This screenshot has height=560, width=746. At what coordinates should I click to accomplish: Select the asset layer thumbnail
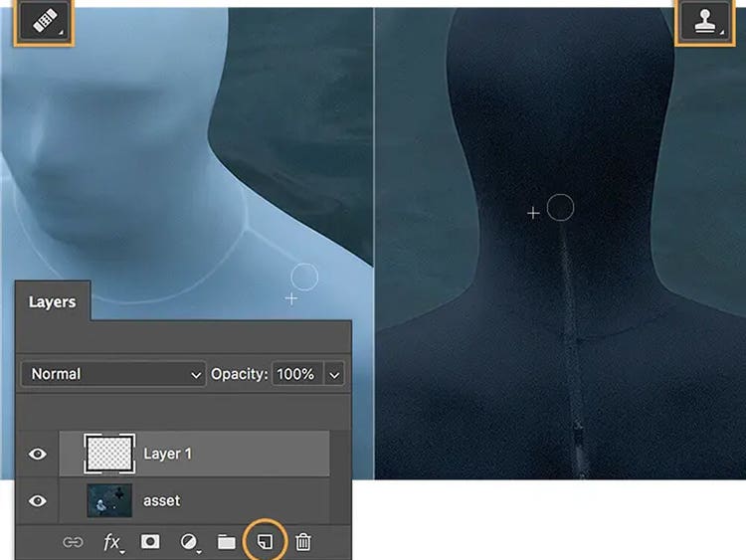coord(109,500)
